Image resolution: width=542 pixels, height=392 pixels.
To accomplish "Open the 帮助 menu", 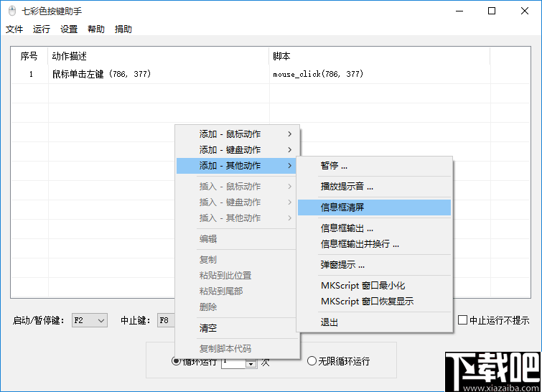I will 96,29.
